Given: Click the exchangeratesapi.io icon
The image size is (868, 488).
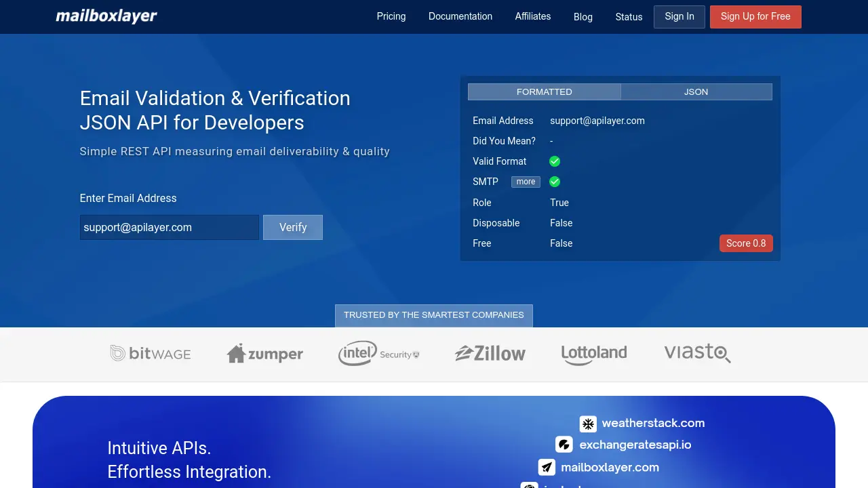Looking at the screenshot, I should (x=564, y=445).
